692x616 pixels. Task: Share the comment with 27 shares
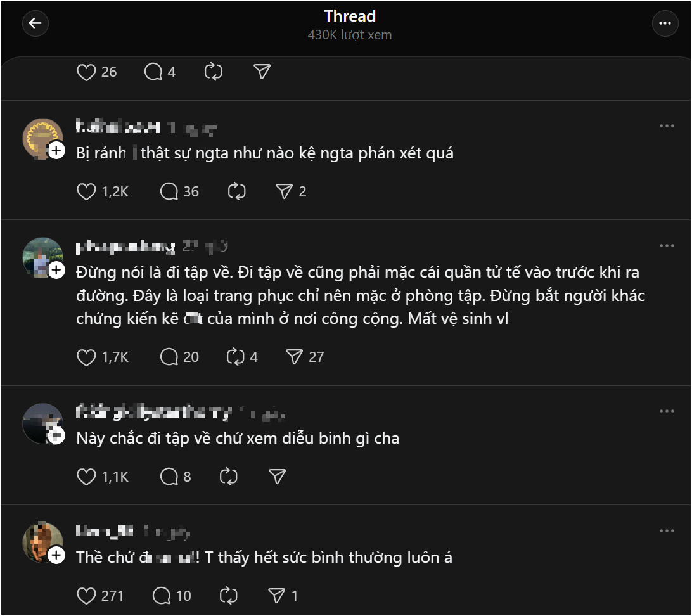[294, 357]
